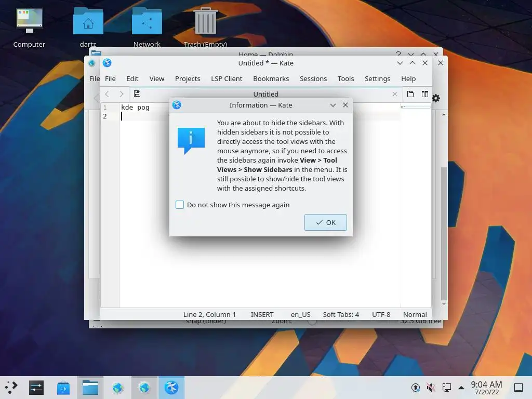Open the UTF-8 encoding selector
The width and height of the screenshot is (532, 399).
click(x=381, y=314)
